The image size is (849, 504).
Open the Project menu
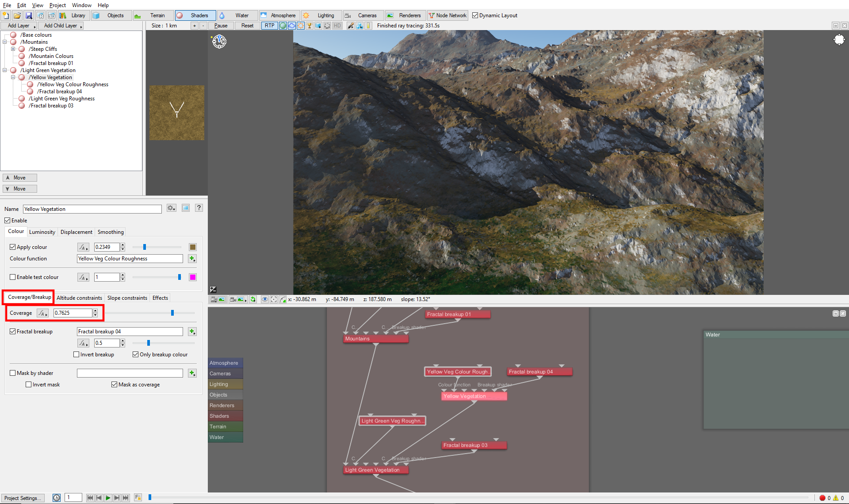tap(57, 5)
